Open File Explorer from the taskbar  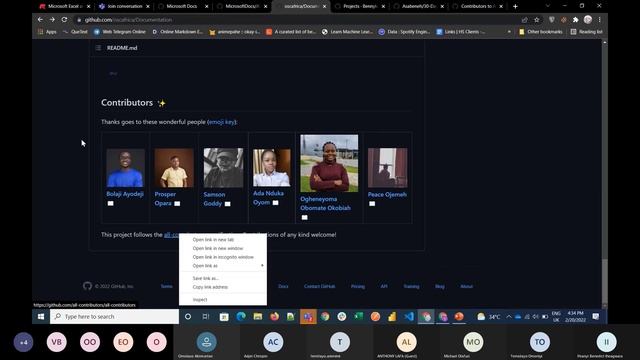point(258,316)
